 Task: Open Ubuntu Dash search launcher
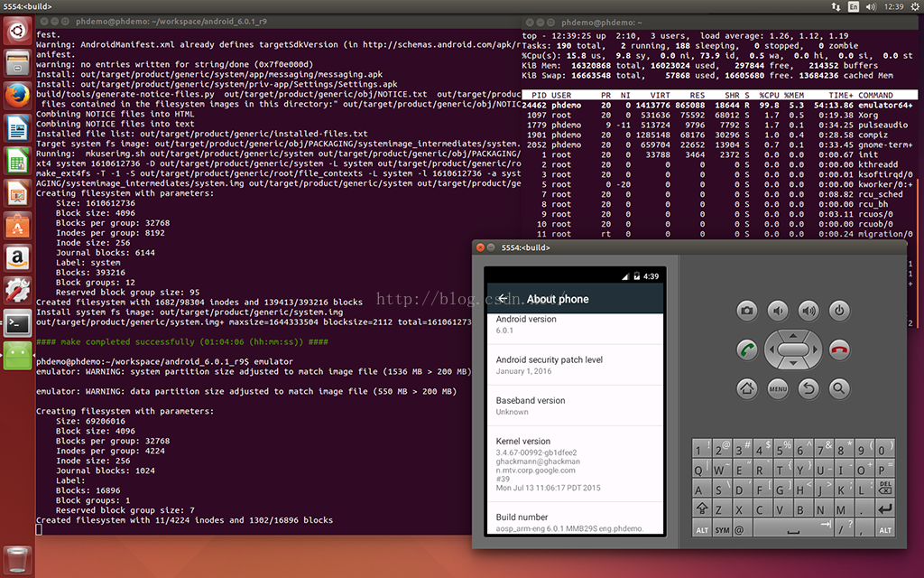[x=18, y=30]
